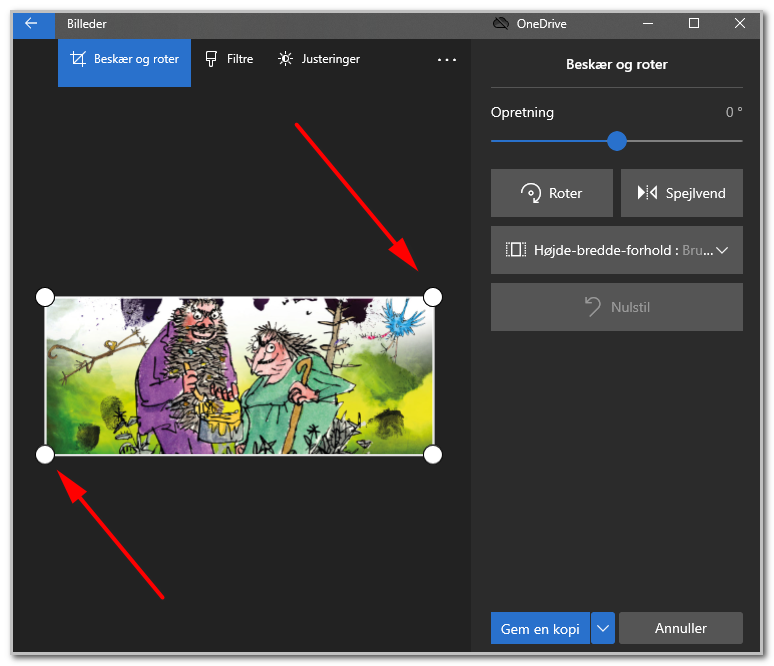Select the bottom-right crop handle

pos(433,455)
